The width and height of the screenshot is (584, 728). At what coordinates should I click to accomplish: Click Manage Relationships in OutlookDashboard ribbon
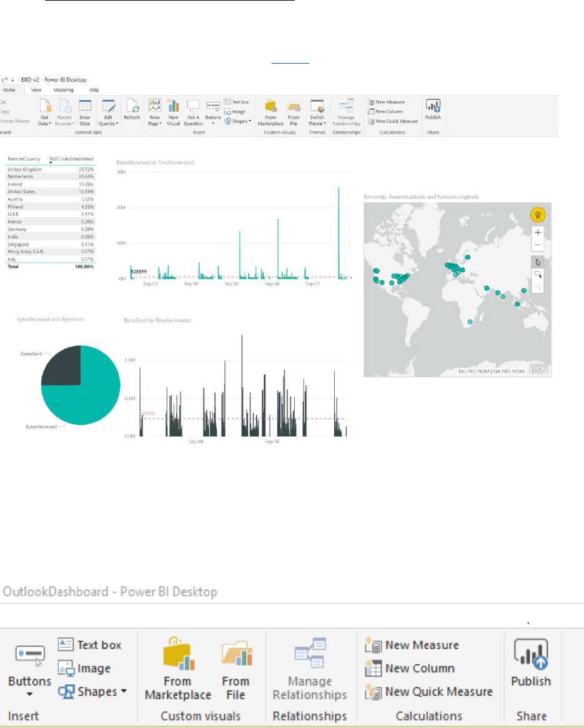coord(310,669)
